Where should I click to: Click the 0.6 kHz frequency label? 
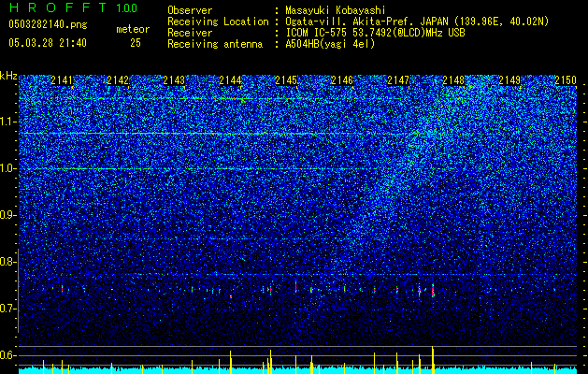pyautogui.click(x=7, y=355)
